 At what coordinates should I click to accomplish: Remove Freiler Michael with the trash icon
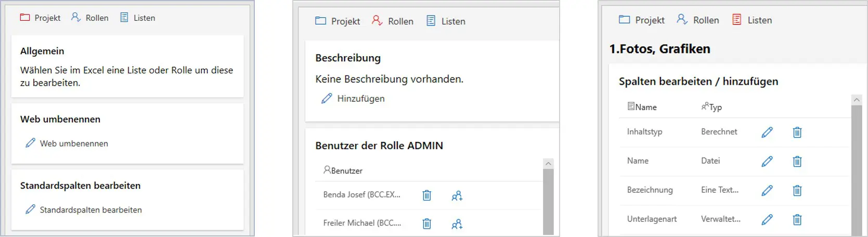click(426, 223)
